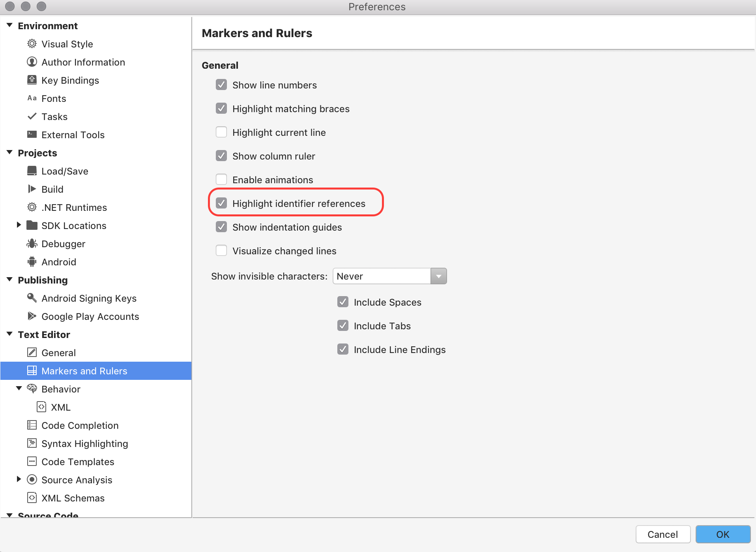
Task: Select Markers and Rulers in the sidebar
Action: [x=84, y=371]
